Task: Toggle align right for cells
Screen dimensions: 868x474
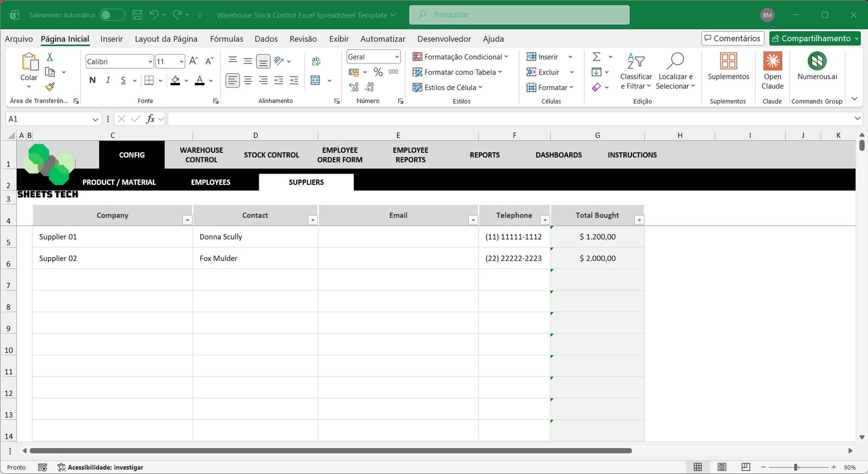Action: [x=263, y=80]
